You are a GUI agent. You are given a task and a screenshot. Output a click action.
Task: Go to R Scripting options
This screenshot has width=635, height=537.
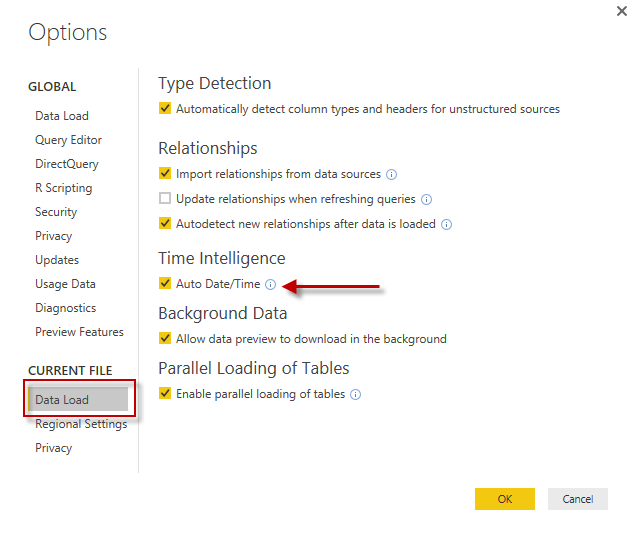point(63,188)
